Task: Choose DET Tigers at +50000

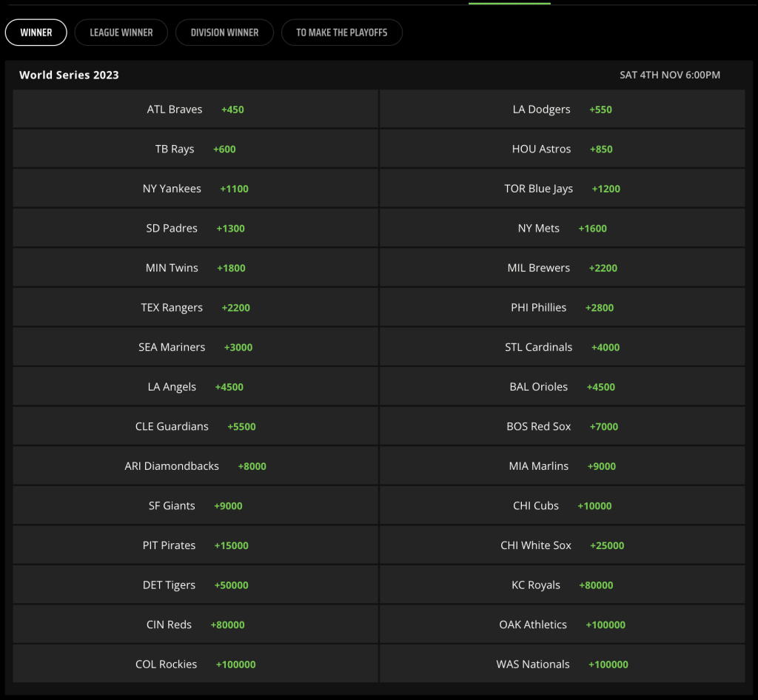Action: (x=195, y=585)
